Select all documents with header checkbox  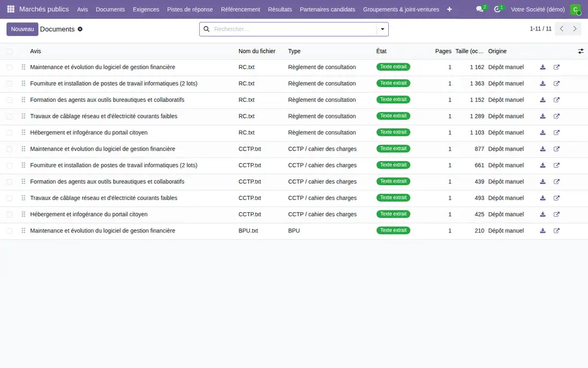(9, 51)
